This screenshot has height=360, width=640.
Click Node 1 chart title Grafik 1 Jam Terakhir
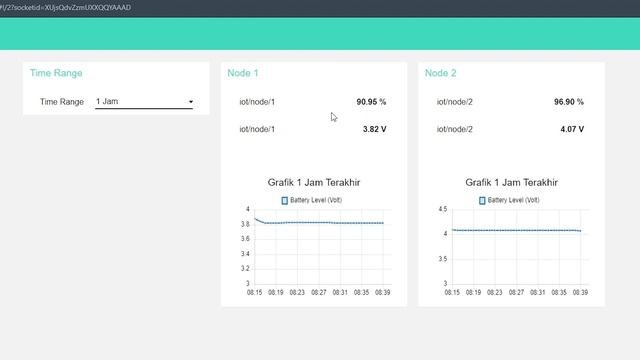tap(314, 182)
